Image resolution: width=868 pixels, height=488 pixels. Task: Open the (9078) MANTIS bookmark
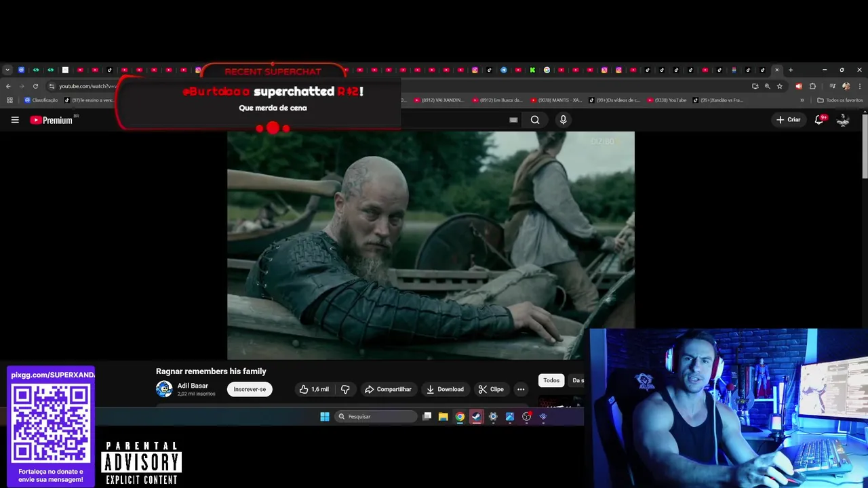click(556, 100)
